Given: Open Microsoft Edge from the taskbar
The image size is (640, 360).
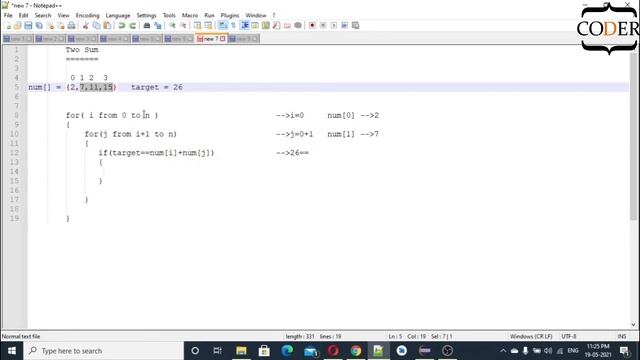Looking at the screenshot, I should (287, 351).
